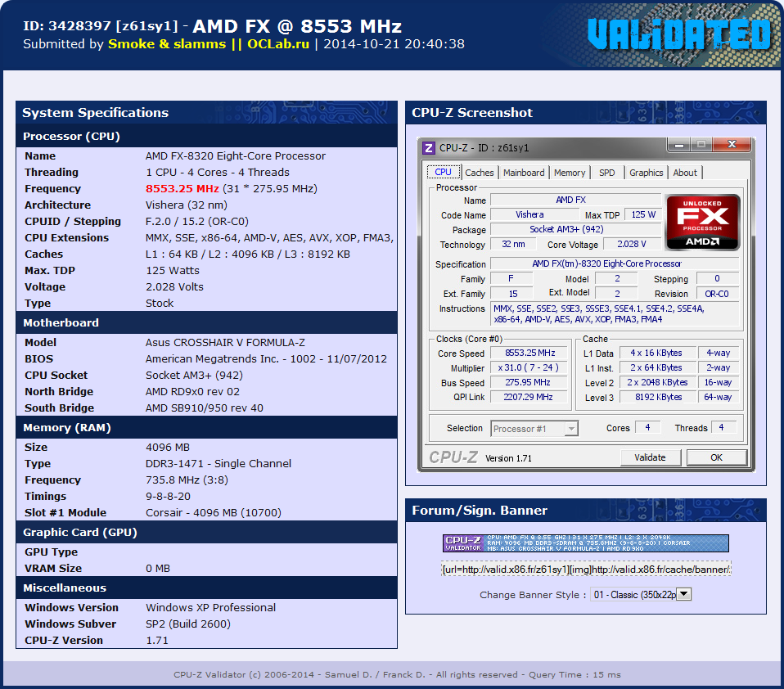Viewport: 784px width, 689px height.
Task: Open the About tab
Action: pyautogui.click(x=684, y=173)
